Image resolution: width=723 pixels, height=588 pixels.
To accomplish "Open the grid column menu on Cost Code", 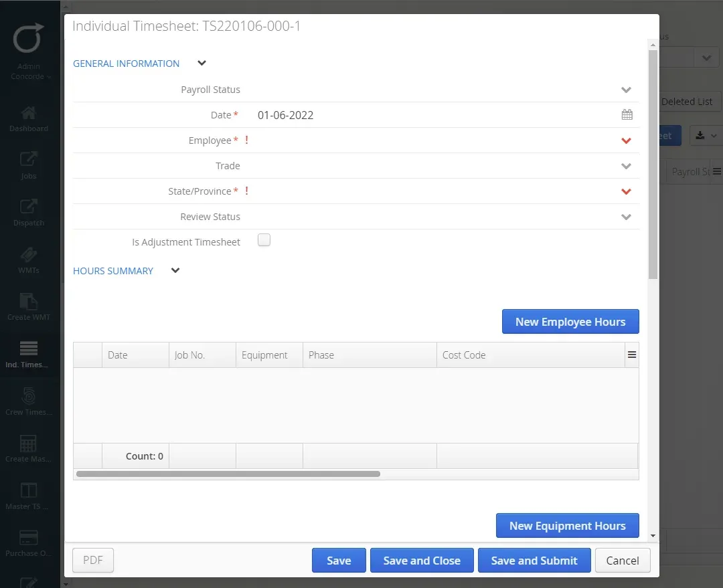I will (631, 355).
